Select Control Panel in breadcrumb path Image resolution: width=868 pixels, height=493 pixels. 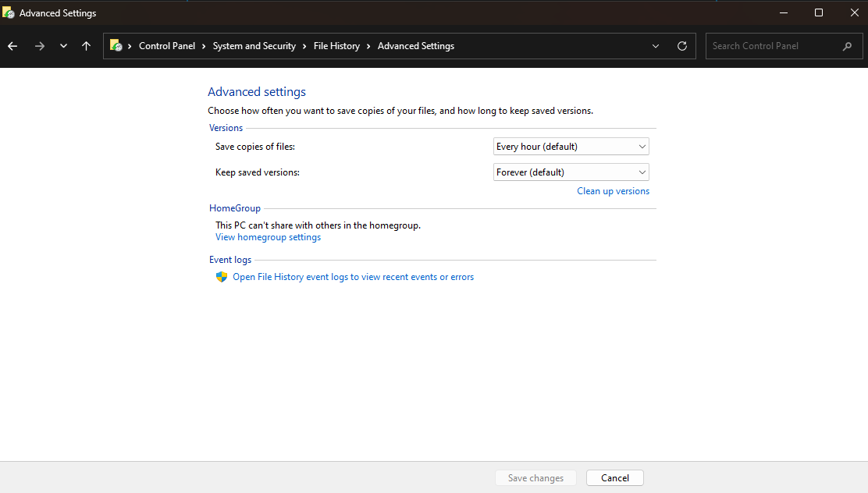point(166,46)
